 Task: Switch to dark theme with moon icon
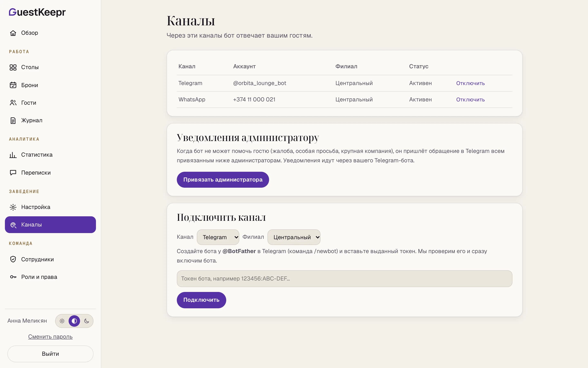(x=87, y=321)
